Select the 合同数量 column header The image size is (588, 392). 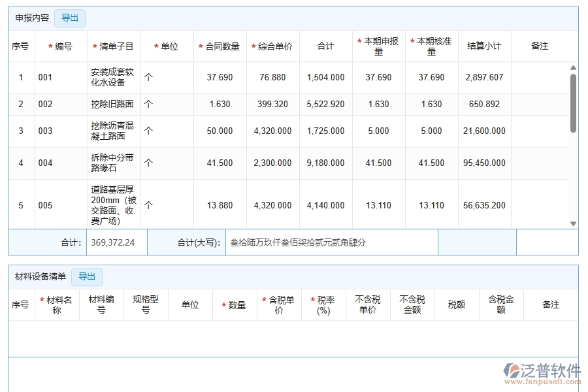(x=219, y=46)
